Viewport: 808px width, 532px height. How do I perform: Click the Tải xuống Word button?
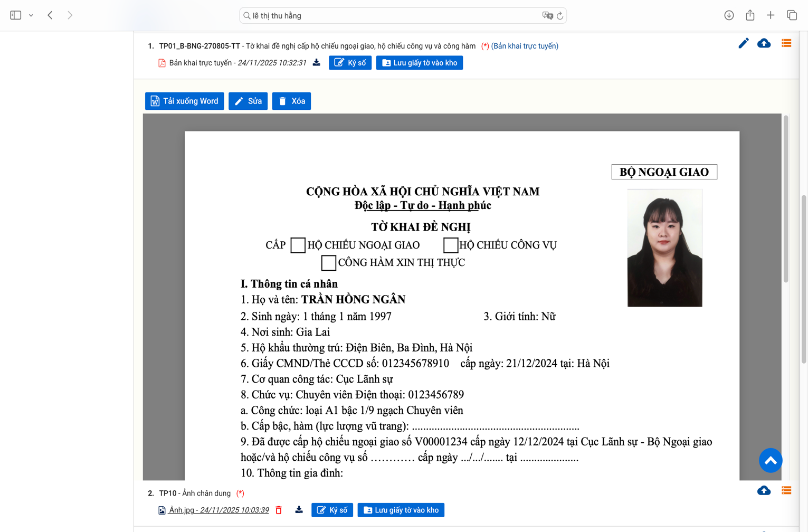tap(184, 101)
